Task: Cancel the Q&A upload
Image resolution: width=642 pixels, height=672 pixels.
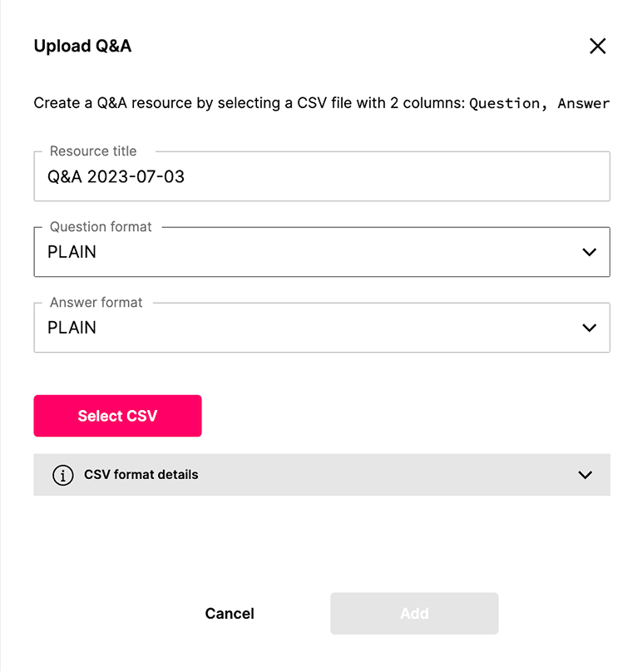Action: (x=230, y=613)
